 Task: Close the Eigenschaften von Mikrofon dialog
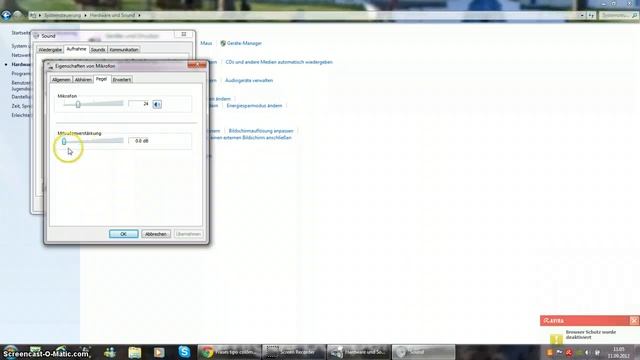[197, 65]
